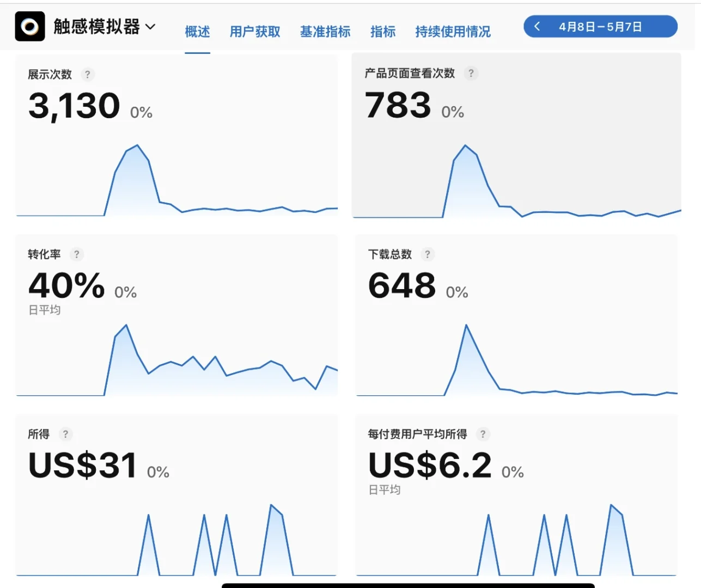Viewport: 701px width, 588px height.
Task: Expand the app switcher next to 触感模拟器
Action: pos(151,26)
